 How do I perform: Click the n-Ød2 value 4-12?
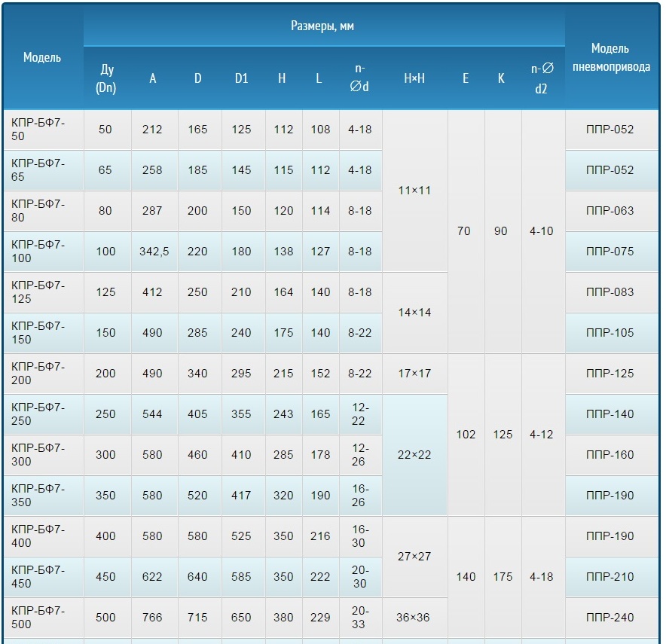[x=542, y=435]
